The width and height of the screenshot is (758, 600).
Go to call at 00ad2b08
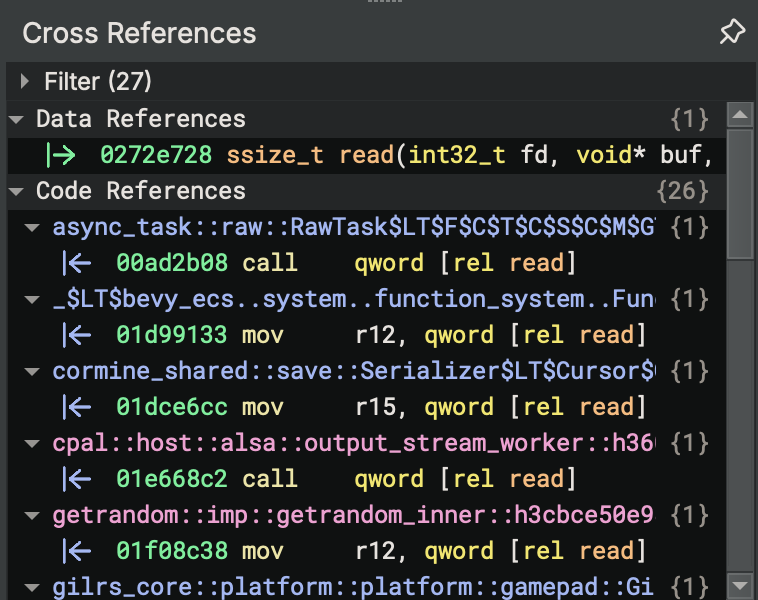[x=367, y=263]
